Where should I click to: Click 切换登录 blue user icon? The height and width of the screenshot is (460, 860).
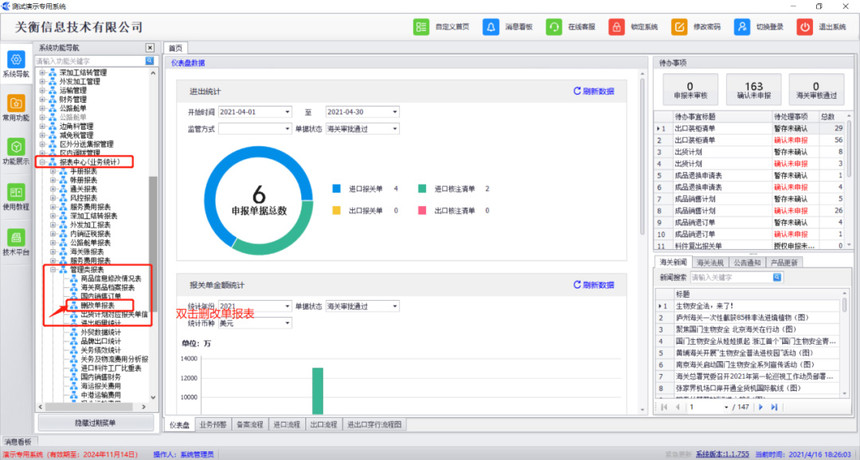[742, 27]
